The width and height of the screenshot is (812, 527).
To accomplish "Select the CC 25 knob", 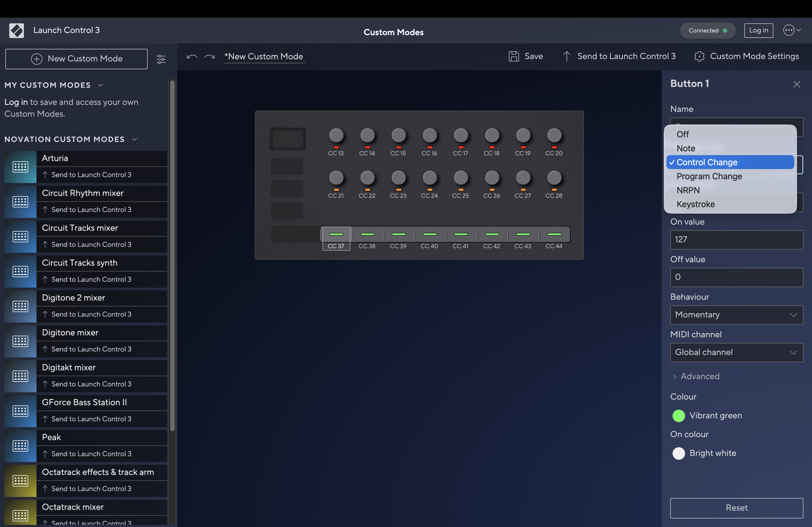I will click(461, 178).
